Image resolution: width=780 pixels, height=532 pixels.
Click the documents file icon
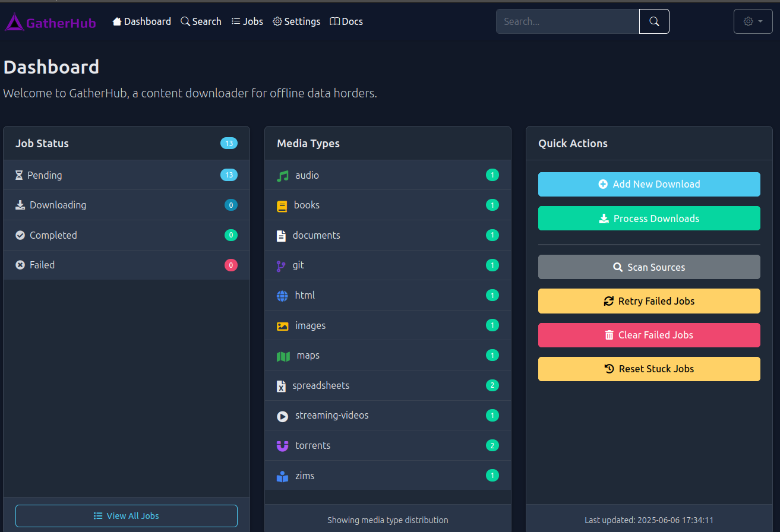coord(282,235)
